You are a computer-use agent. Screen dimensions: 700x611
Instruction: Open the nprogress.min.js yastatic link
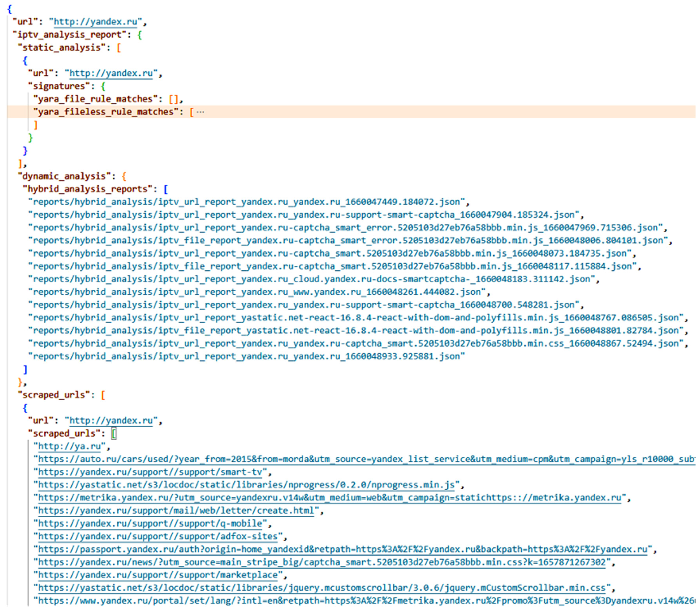tap(246, 485)
